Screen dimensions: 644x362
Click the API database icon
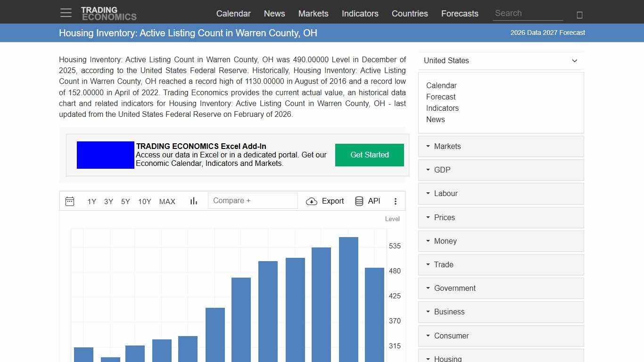pyautogui.click(x=359, y=201)
